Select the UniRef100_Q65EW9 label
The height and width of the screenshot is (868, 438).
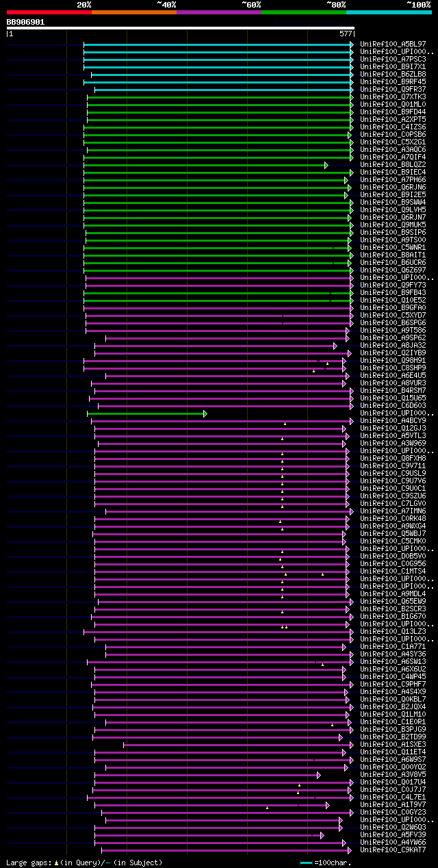(x=393, y=602)
